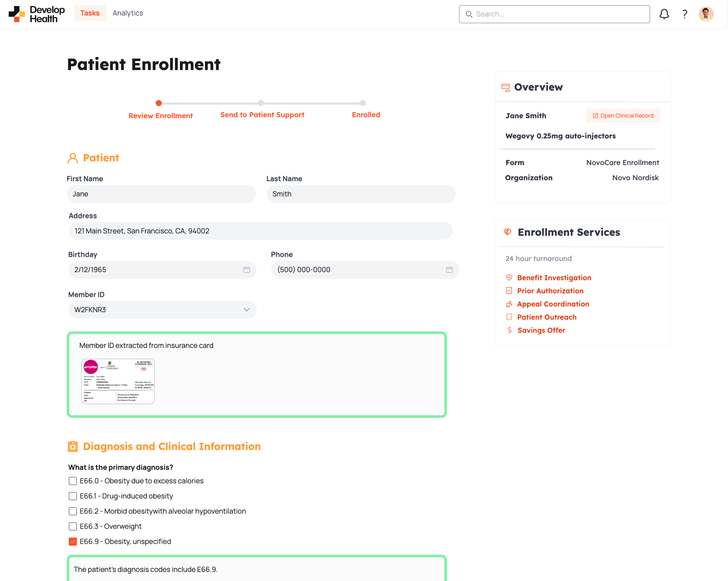View the insurance card thumbnail
Image resolution: width=728 pixels, height=581 pixels.
pyautogui.click(x=118, y=381)
